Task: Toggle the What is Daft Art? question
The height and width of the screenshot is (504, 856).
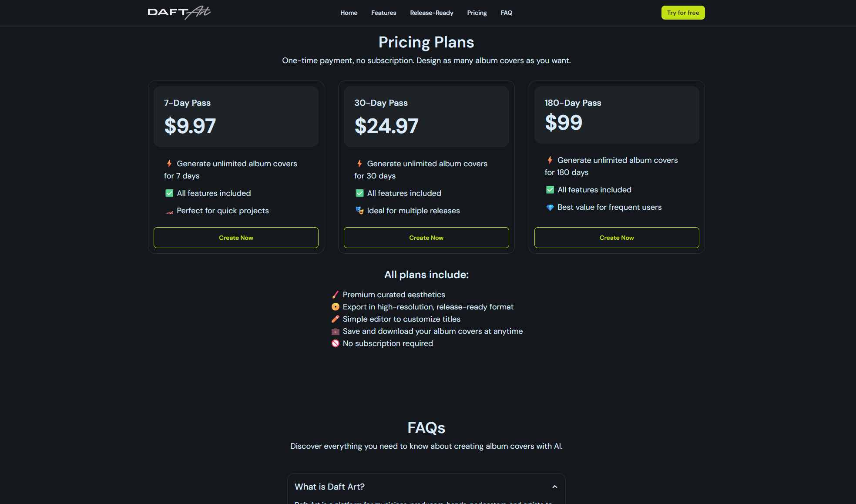Action: pos(329,487)
